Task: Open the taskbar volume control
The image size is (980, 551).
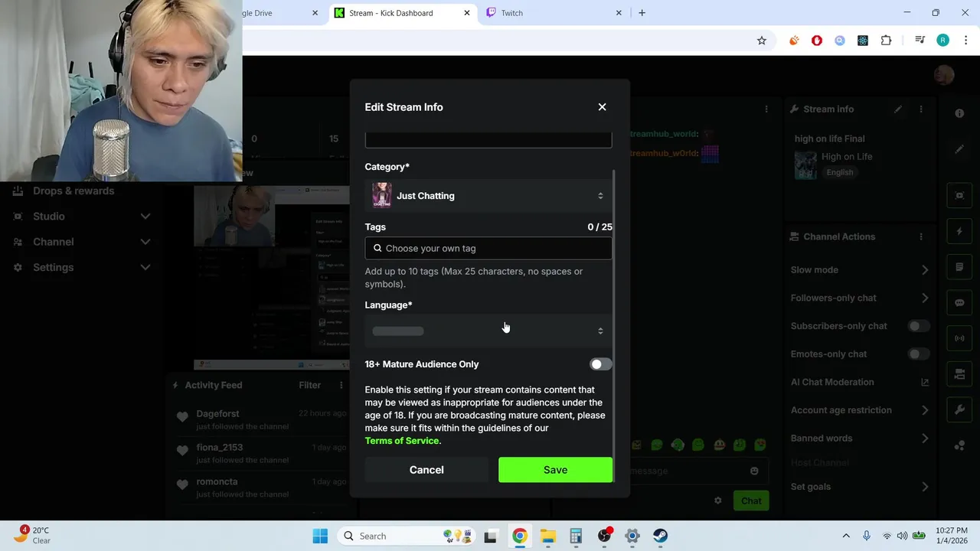Action: click(x=902, y=536)
